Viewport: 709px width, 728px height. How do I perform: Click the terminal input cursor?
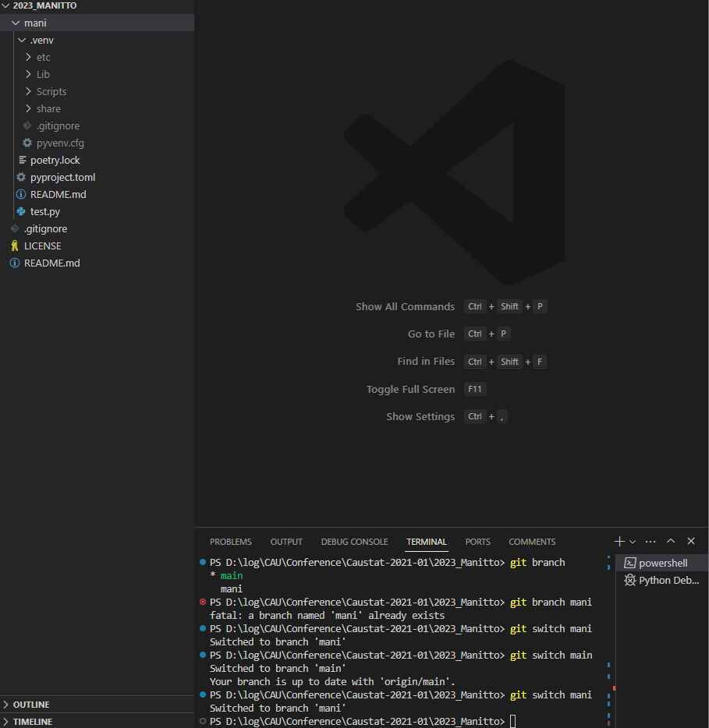tap(513, 721)
